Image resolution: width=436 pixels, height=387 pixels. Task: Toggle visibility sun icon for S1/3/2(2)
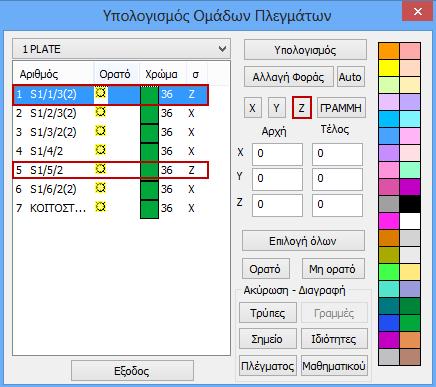point(100,131)
